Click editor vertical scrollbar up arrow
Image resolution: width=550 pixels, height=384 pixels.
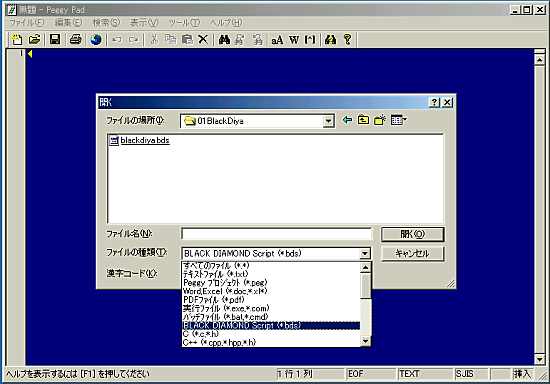click(539, 60)
